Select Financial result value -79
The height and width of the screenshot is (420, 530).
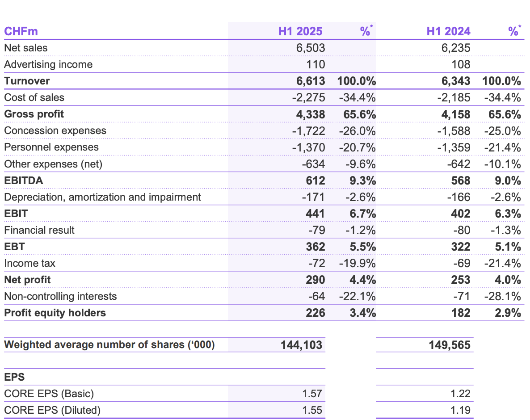point(316,230)
